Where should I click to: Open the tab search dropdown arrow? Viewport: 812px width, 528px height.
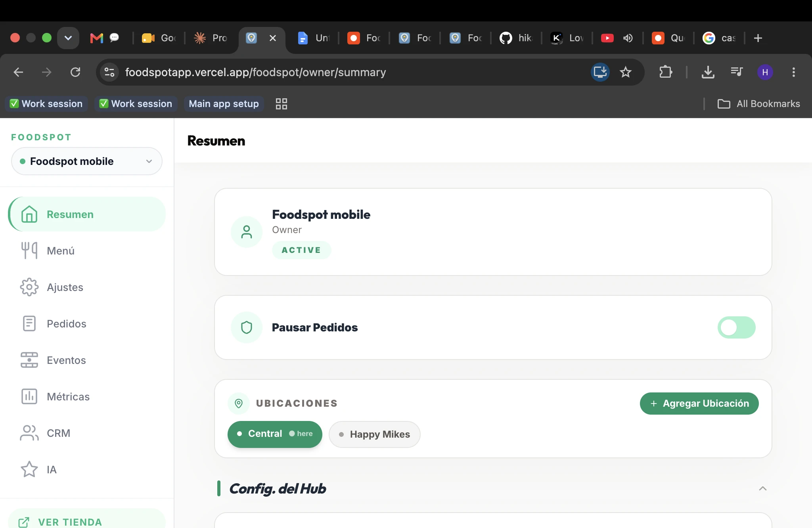pos(68,38)
